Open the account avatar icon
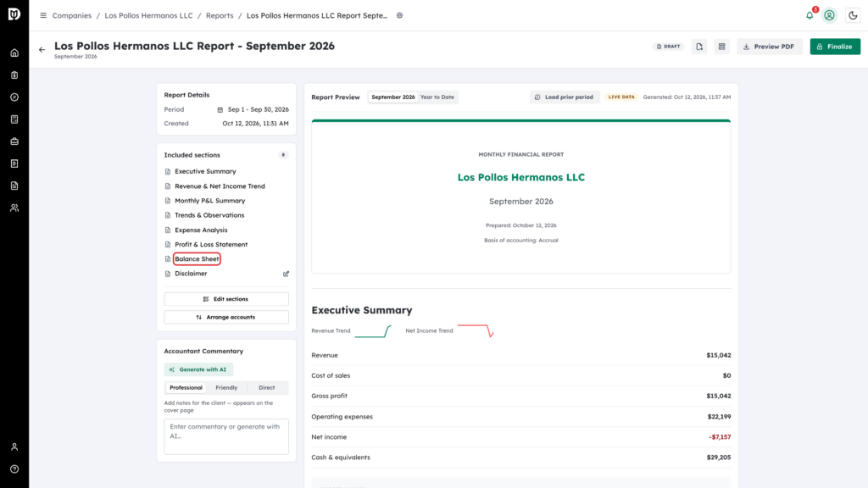This screenshot has width=868, height=488. pyautogui.click(x=829, y=15)
